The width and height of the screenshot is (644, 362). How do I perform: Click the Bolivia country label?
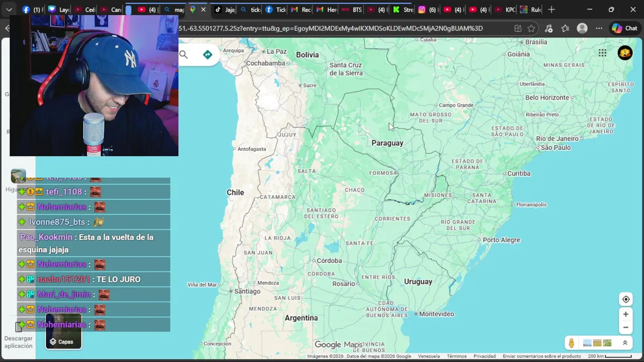pyautogui.click(x=307, y=55)
